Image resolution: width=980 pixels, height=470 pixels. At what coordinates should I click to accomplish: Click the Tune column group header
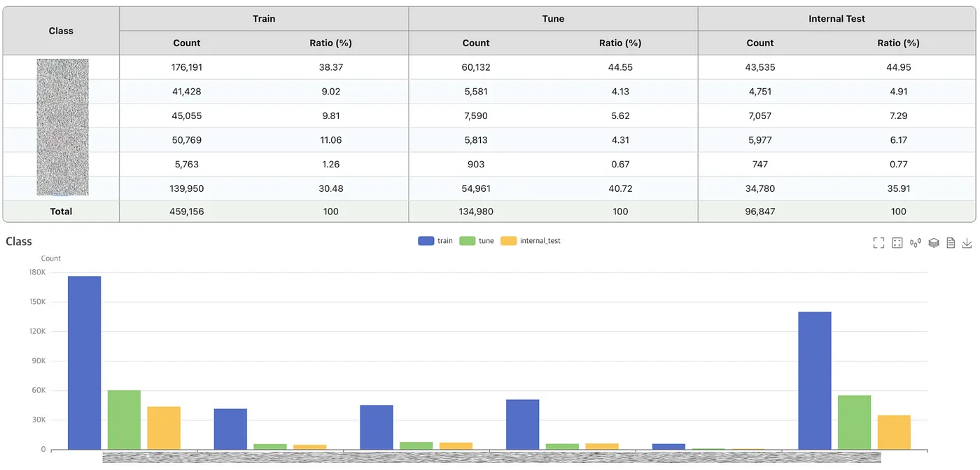[553, 19]
